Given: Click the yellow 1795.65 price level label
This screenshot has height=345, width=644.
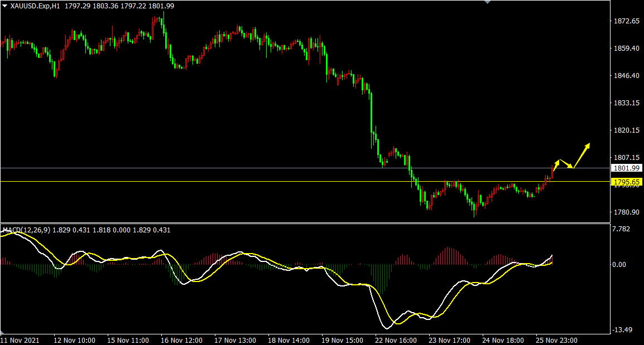Looking at the screenshot, I should [626, 182].
